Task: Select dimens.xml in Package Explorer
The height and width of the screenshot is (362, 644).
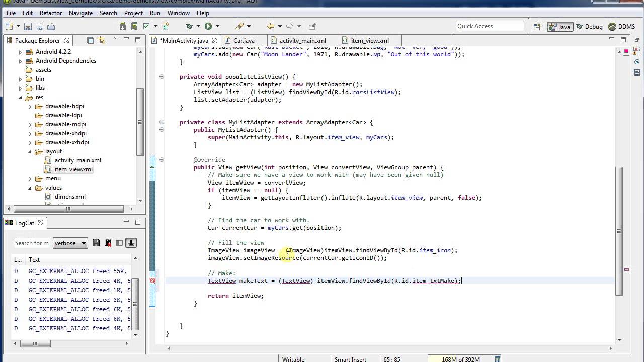Action: tap(70, 197)
